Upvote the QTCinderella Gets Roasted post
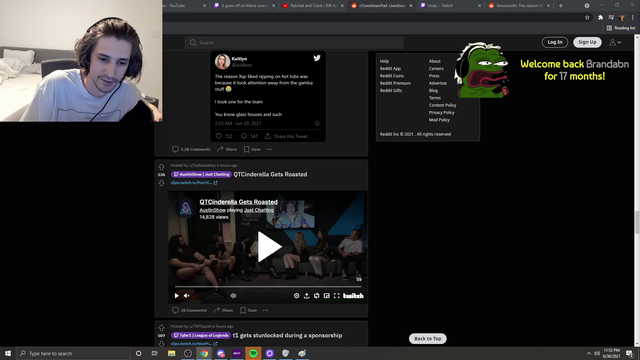640x360 pixels. pyautogui.click(x=161, y=167)
